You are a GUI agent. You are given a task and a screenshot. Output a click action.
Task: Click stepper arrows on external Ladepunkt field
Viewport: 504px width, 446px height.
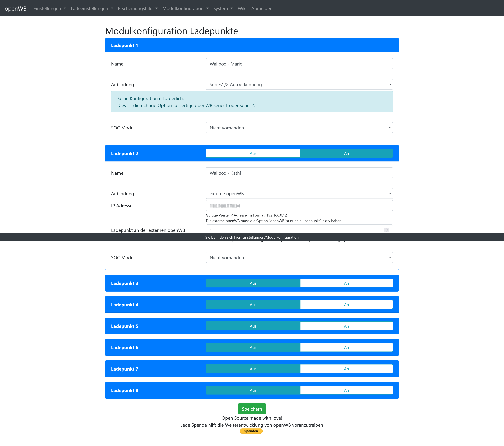click(x=386, y=230)
